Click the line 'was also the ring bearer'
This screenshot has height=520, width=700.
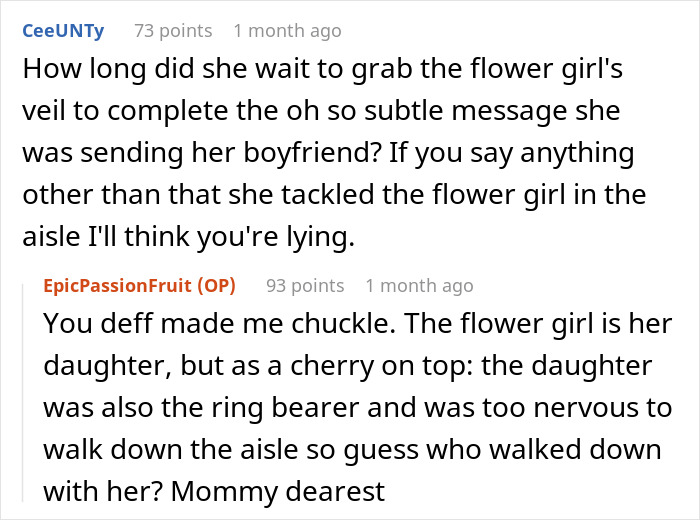358,409
